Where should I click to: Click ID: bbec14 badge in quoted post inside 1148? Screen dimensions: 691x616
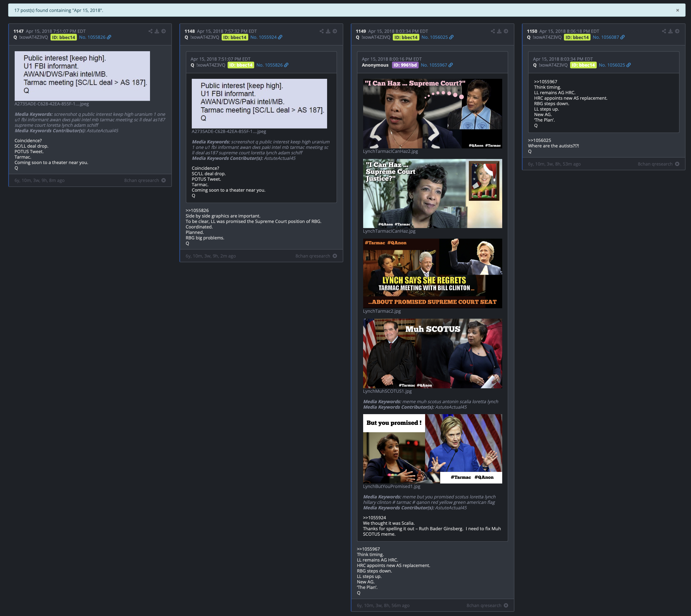pos(241,65)
